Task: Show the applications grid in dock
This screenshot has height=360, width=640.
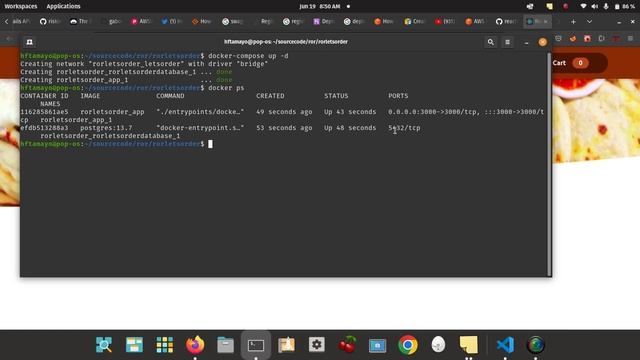Action: coord(164,345)
